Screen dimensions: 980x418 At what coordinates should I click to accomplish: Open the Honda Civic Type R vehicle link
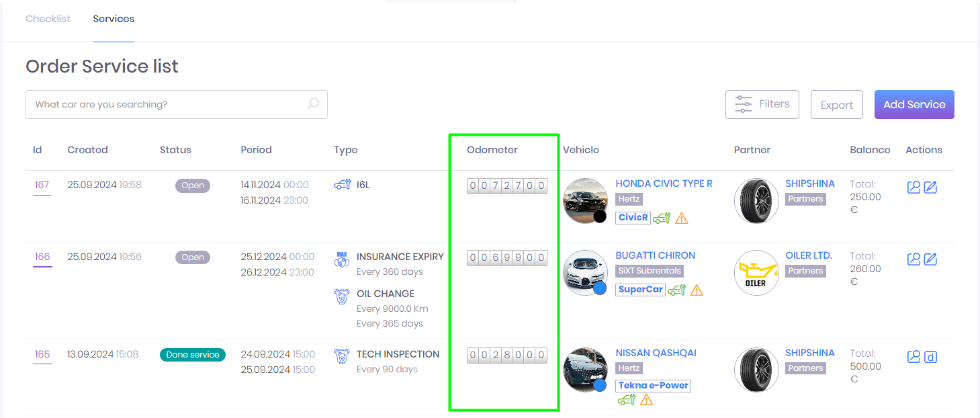(664, 183)
